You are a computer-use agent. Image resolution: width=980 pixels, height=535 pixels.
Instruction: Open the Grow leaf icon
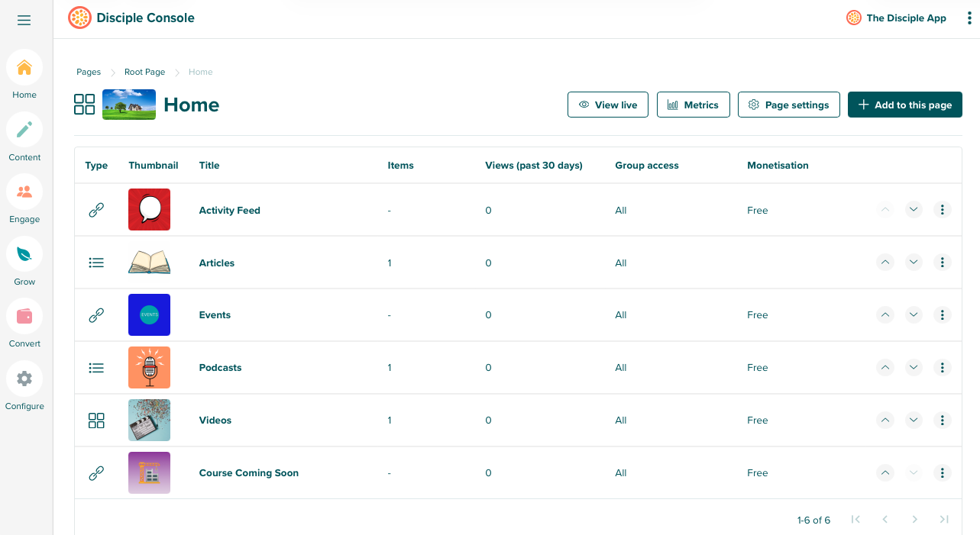(24, 254)
